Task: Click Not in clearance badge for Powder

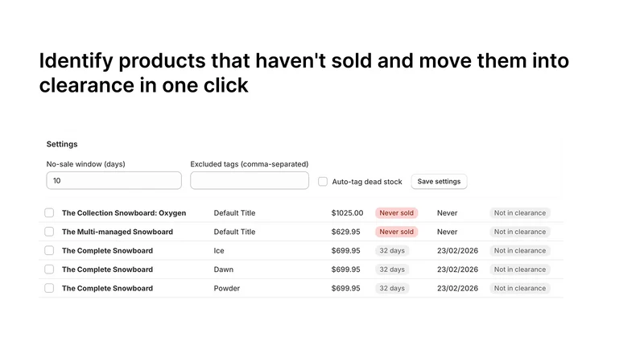Action: (519, 289)
